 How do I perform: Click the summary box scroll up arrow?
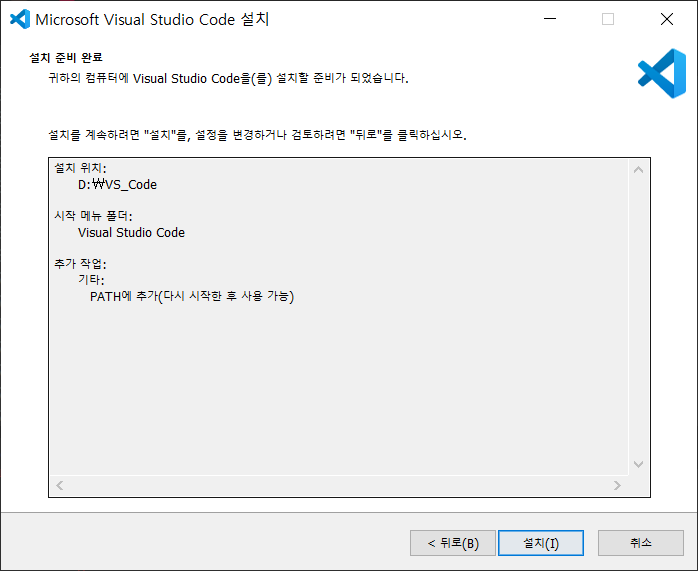(638, 170)
